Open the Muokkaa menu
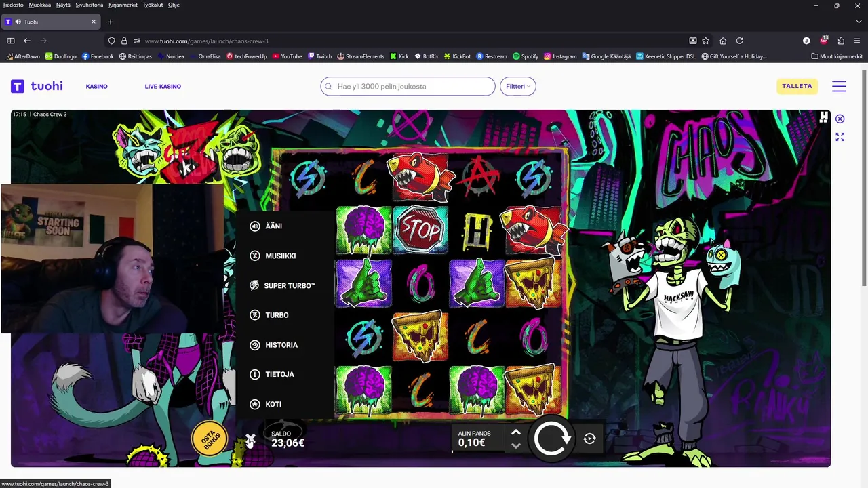This screenshot has width=868, height=488. (40, 5)
